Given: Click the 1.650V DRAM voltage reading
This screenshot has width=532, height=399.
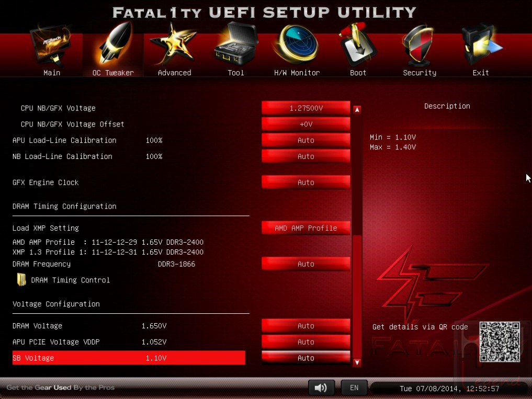Looking at the screenshot, I should (154, 326).
